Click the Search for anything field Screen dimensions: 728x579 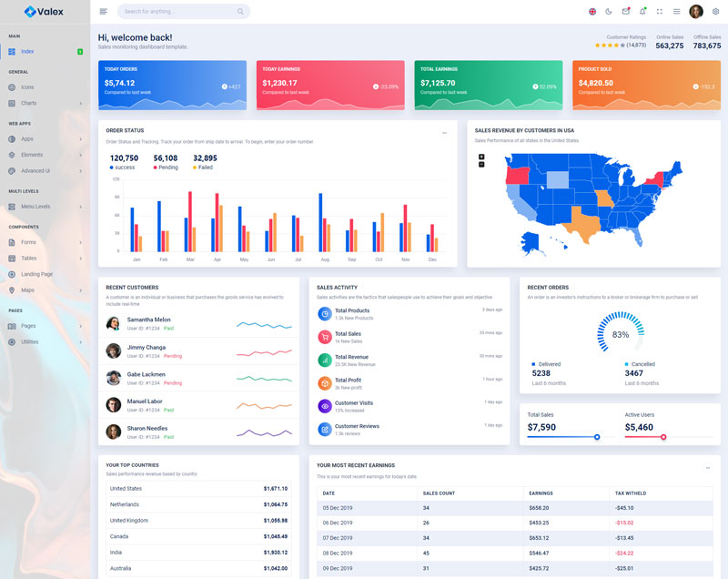(177, 12)
